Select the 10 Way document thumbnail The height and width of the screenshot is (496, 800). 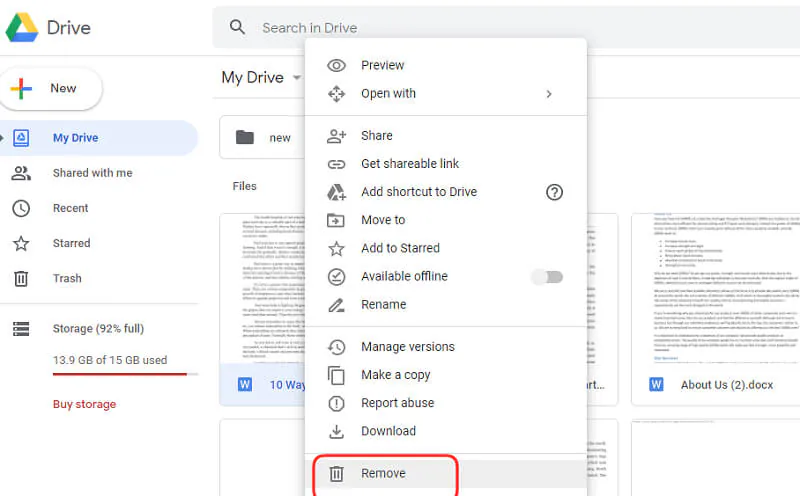pyautogui.click(x=263, y=288)
